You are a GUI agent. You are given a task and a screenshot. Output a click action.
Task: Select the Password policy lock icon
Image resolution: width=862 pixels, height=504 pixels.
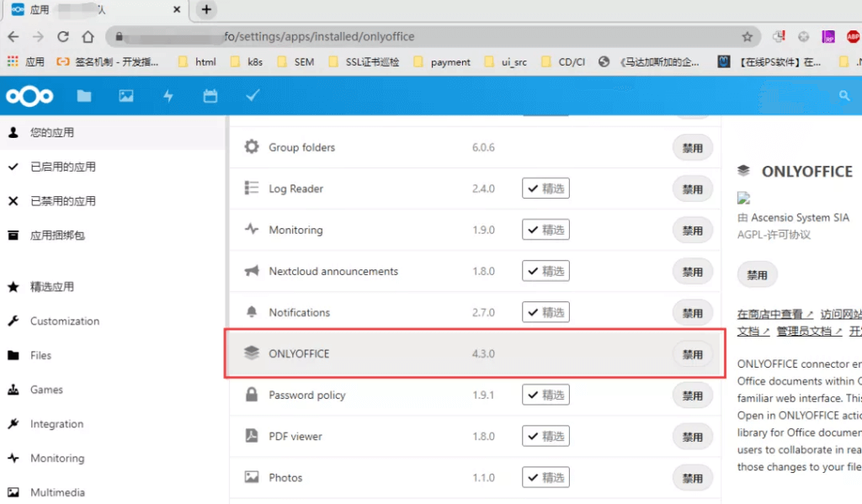tap(251, 394)
